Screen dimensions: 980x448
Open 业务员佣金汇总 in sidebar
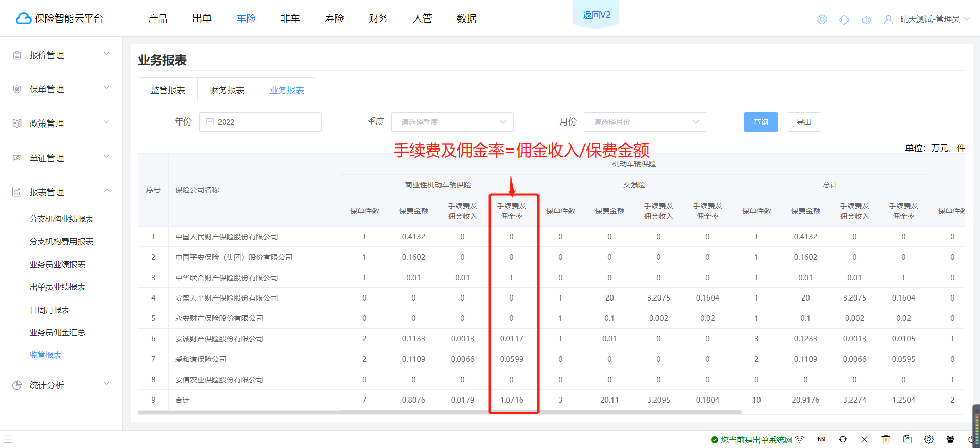[x=57, y=332]
